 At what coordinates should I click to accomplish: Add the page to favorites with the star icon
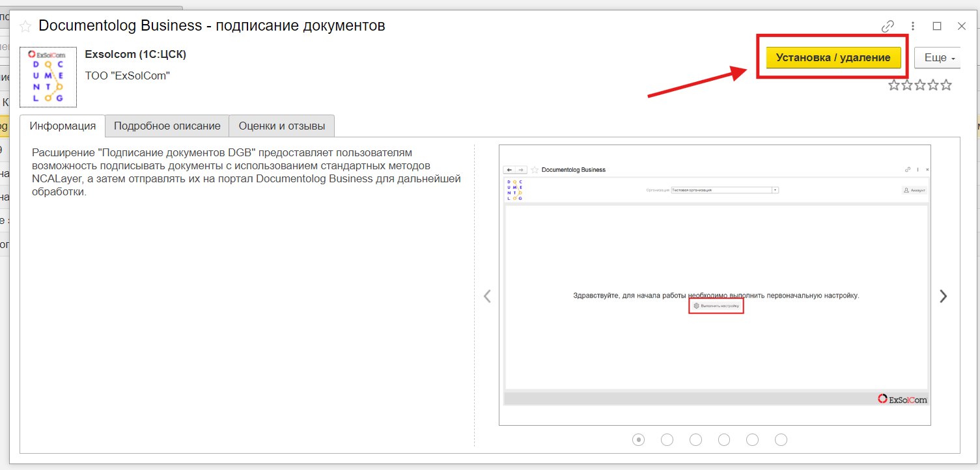(x=25, y=26)
